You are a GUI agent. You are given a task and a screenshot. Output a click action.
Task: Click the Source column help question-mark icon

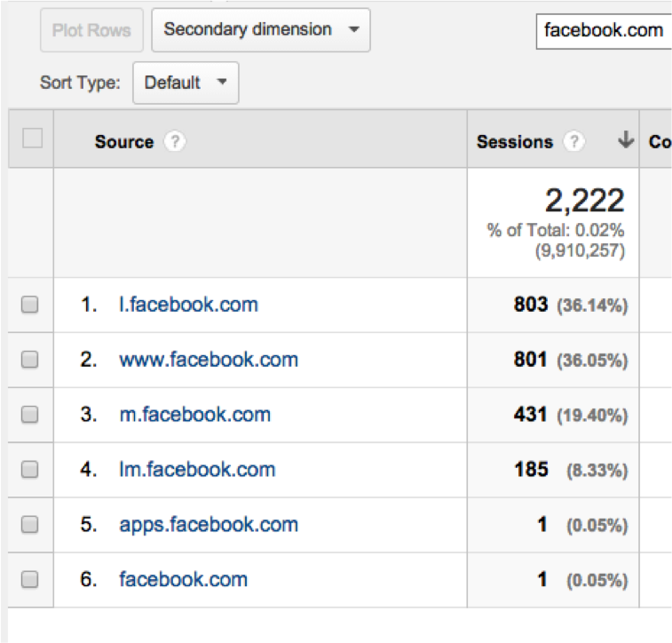pos(175,141)
